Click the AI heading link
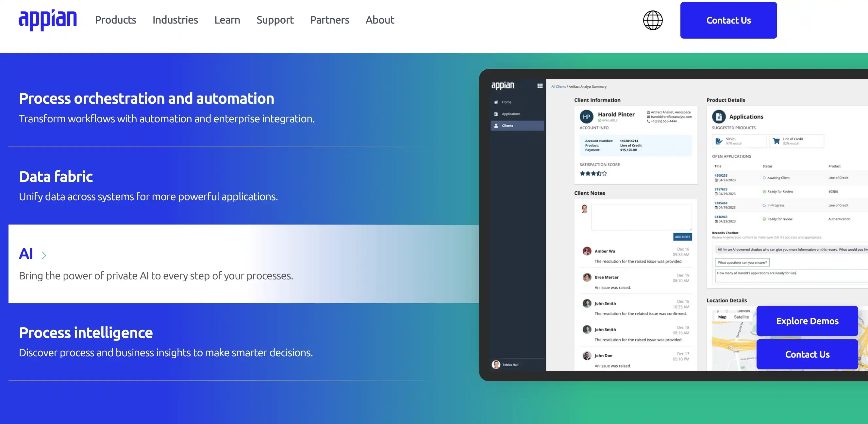The width and height of the screenshot is (868, 424). [26, 254]
